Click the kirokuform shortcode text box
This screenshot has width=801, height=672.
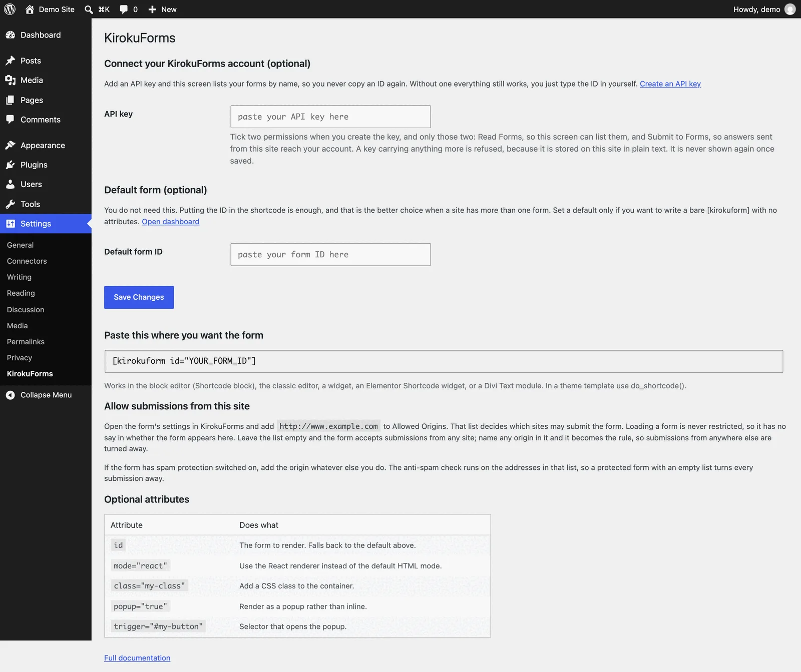(444, 361)
